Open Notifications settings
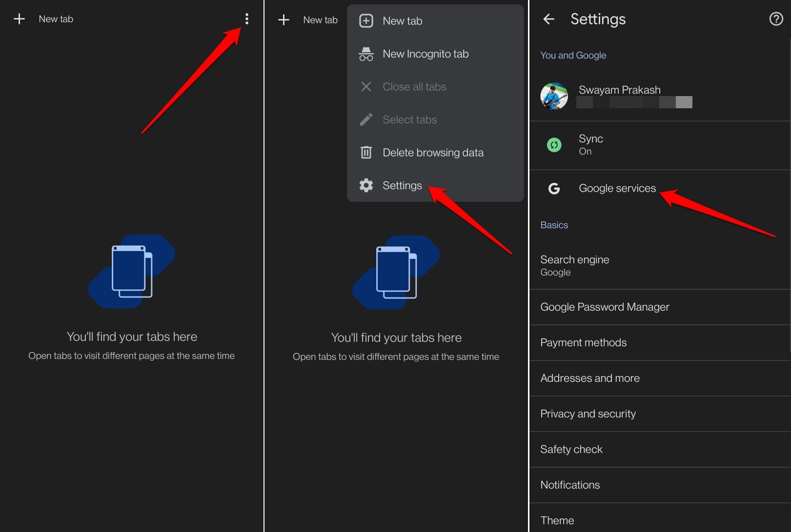 tap(660, 485)
